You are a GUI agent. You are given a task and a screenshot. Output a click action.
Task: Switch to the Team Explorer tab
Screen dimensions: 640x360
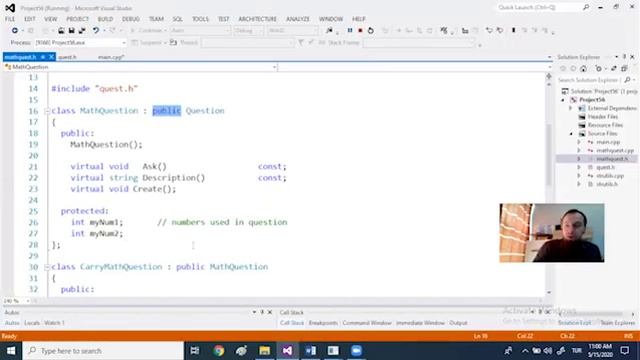tap(618, 323)
